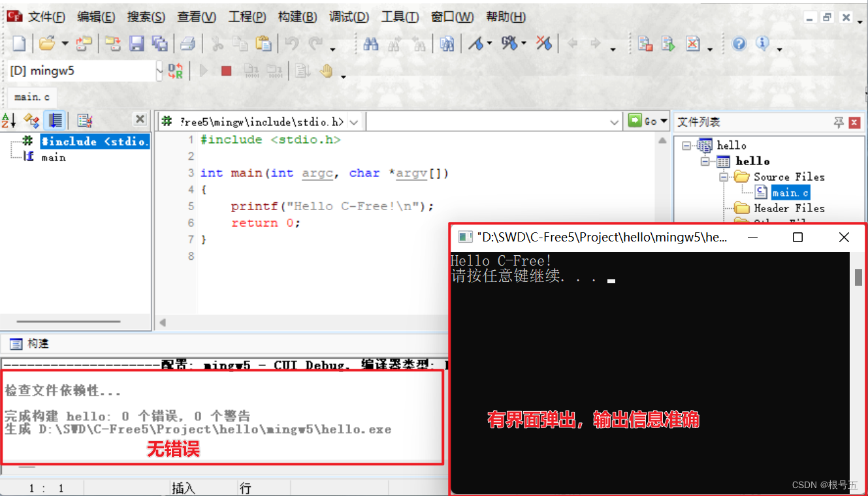
Task: Open the [D] mingw5 build configuration dropdown
Action: tap(159, 70)
